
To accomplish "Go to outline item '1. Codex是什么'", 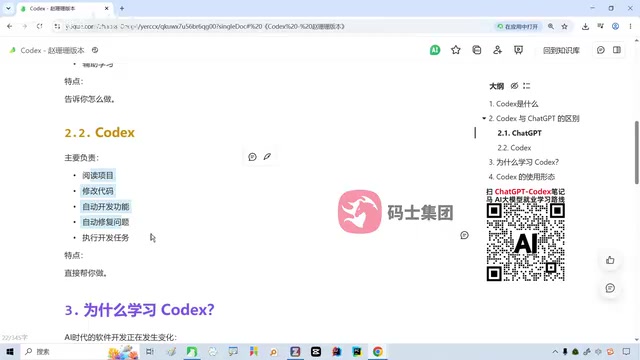I will coord(513,104).
